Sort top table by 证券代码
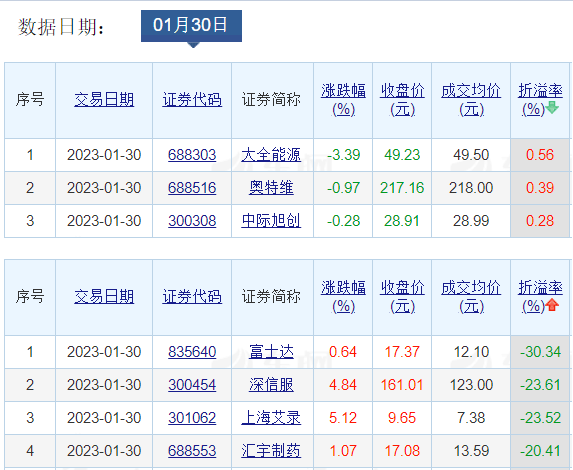This screenshot has width=573, height=470. (x=192, y=100)
